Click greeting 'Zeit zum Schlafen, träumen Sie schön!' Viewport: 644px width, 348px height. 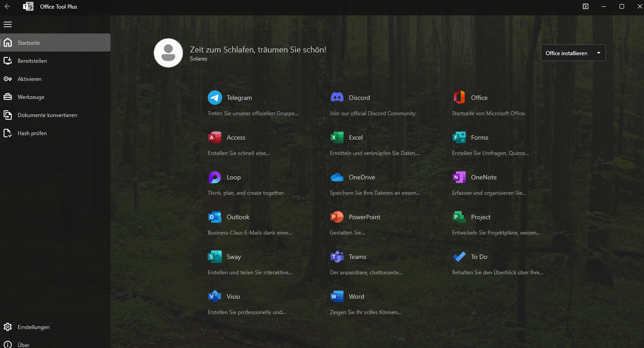tap(258, 50)
